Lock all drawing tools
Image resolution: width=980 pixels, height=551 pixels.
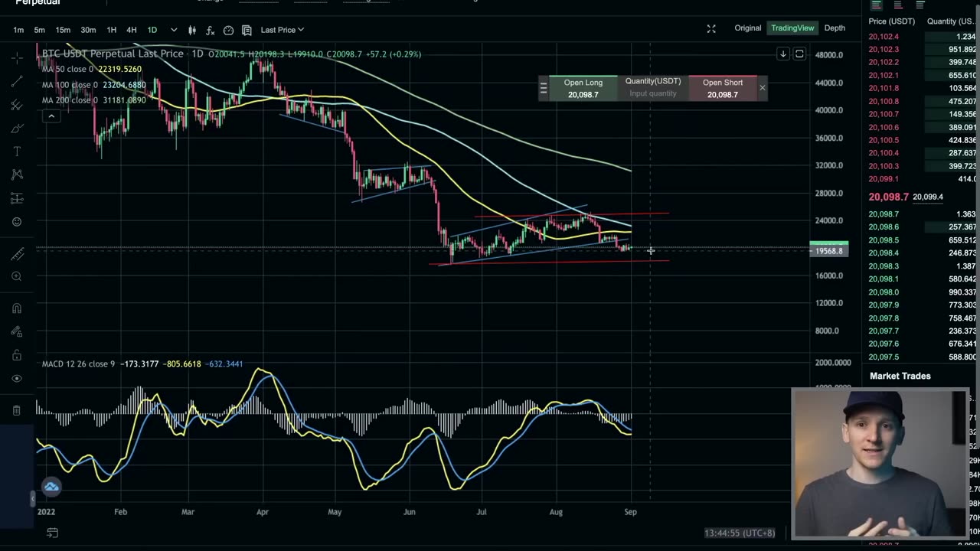[x=17, y=355]
